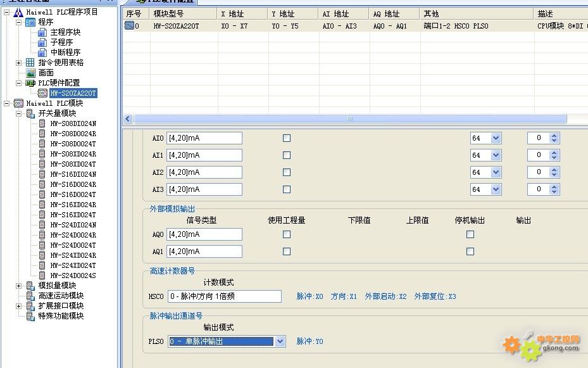Viewport: 588px width, 368px height.
Task: Open the 画面 picture icon
Action: coord(30,73)
